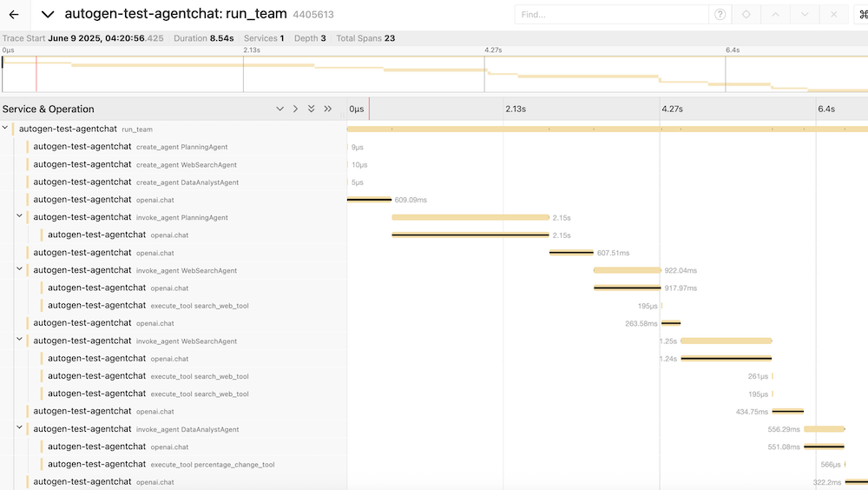
Task: Click the double-right chevron in Service & Operation header
Action: [x=327, y=109]
